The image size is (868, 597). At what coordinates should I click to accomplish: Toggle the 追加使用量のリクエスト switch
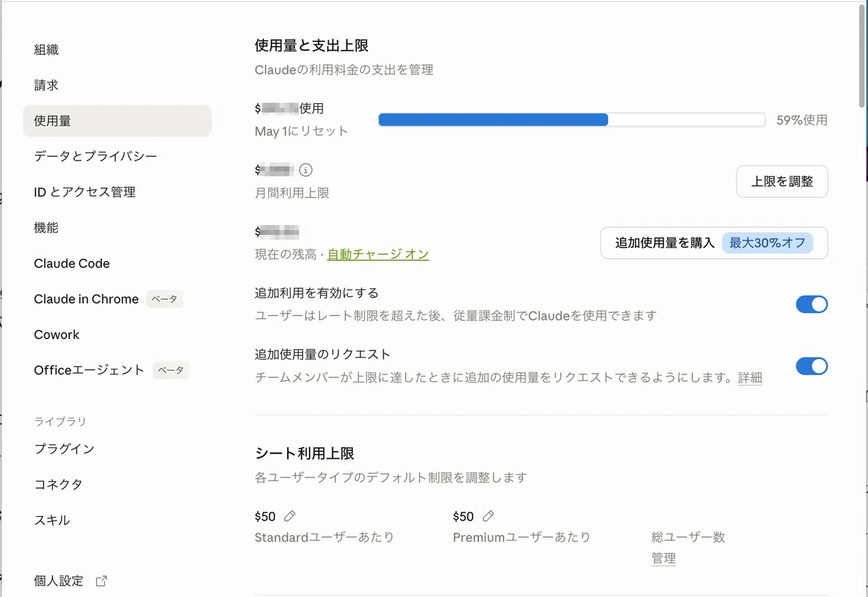click(x=812, y=366)
